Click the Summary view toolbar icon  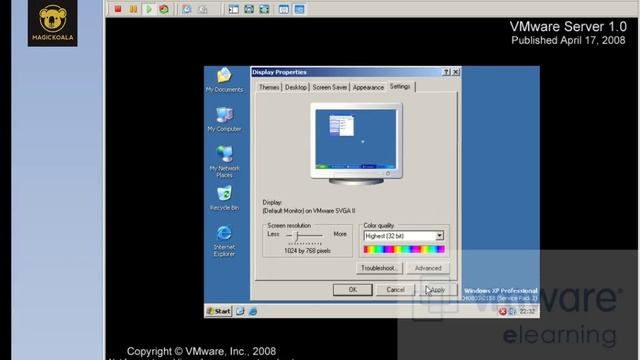284,9
